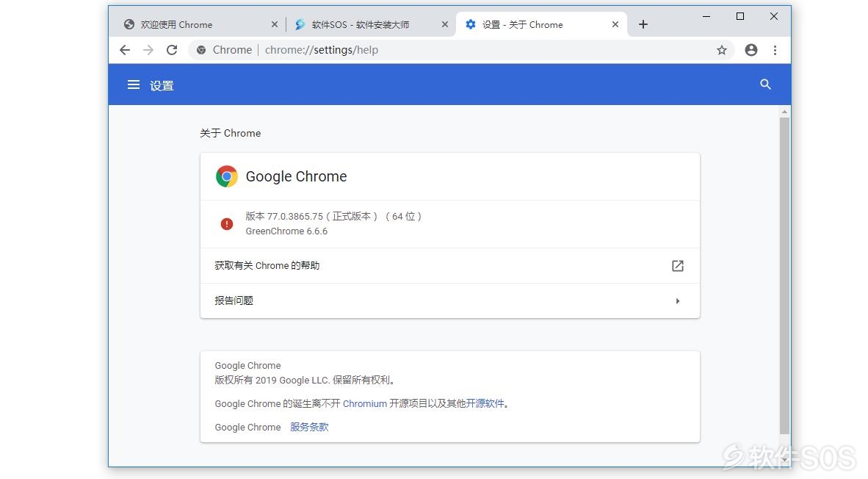Open the Chromium link

(x=365, y=403)
